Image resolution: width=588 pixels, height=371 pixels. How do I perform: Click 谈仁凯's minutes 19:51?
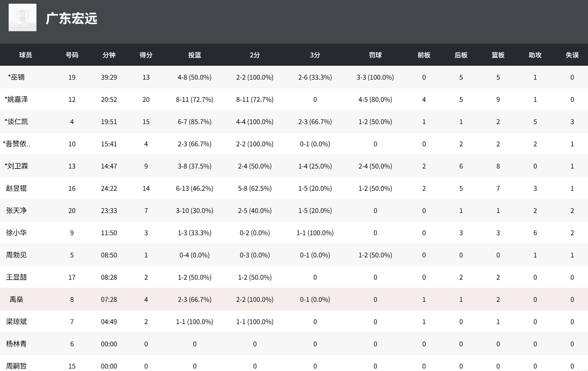(x=109, y=122)
